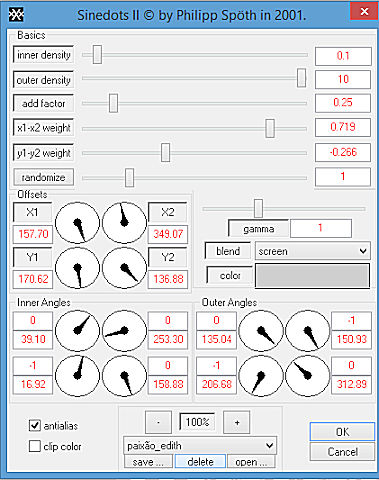The image size is (379, 480).
Task: Click the gamma label
Action: click(259, 229)
